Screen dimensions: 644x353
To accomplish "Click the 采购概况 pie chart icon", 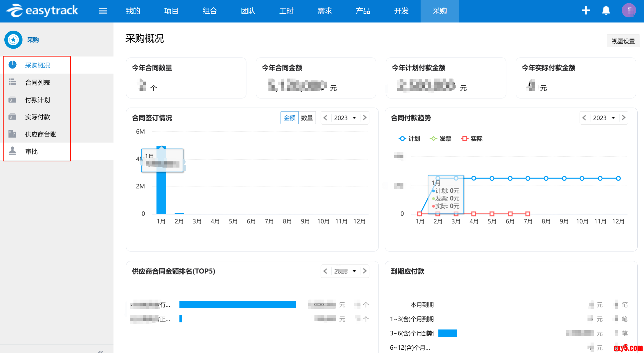I will (13, 65).
